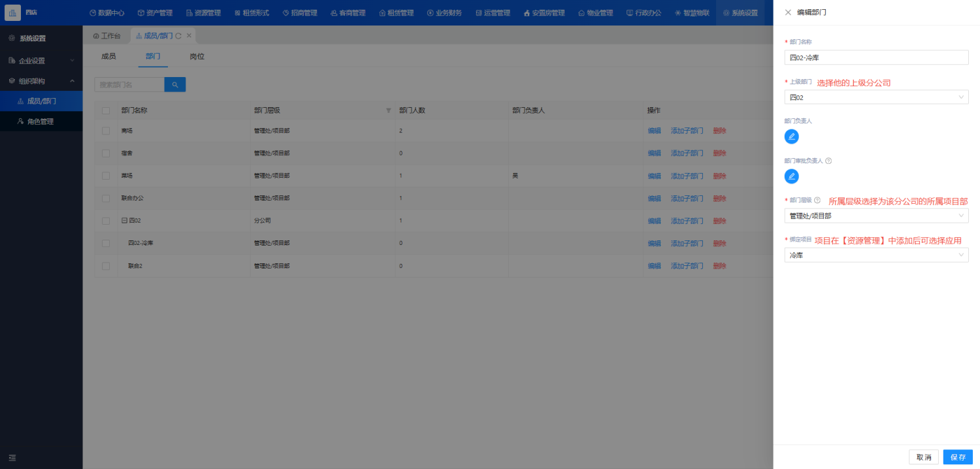Toggle the select-all checkbox in table header
The width and height of the screenshot is (980, 469).
point(106,110)
